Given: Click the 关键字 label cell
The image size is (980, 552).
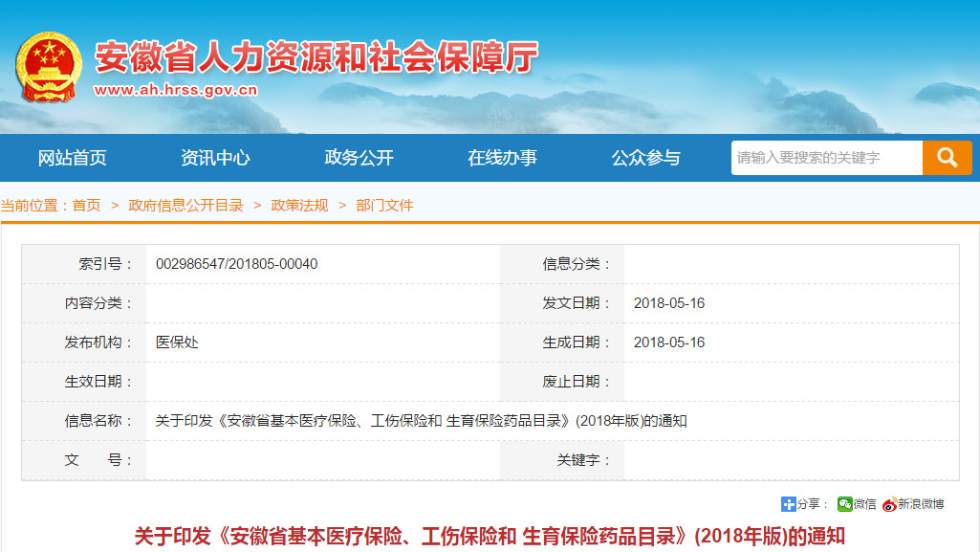Looking at the screenshot, I should pos(562,460).
